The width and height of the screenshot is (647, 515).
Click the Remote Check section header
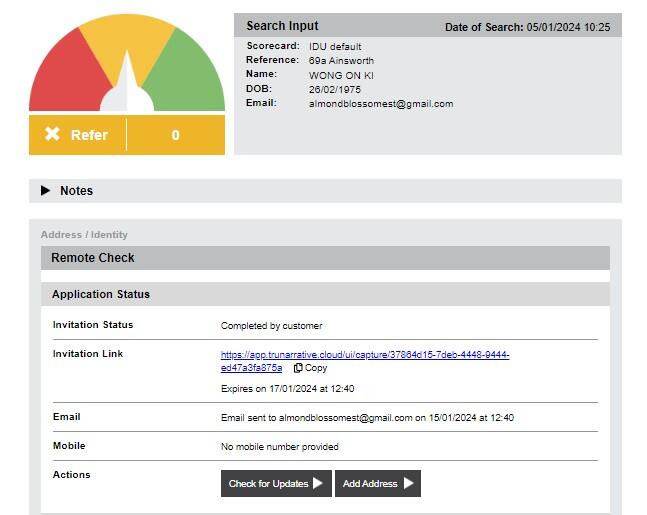pos(93,258)
